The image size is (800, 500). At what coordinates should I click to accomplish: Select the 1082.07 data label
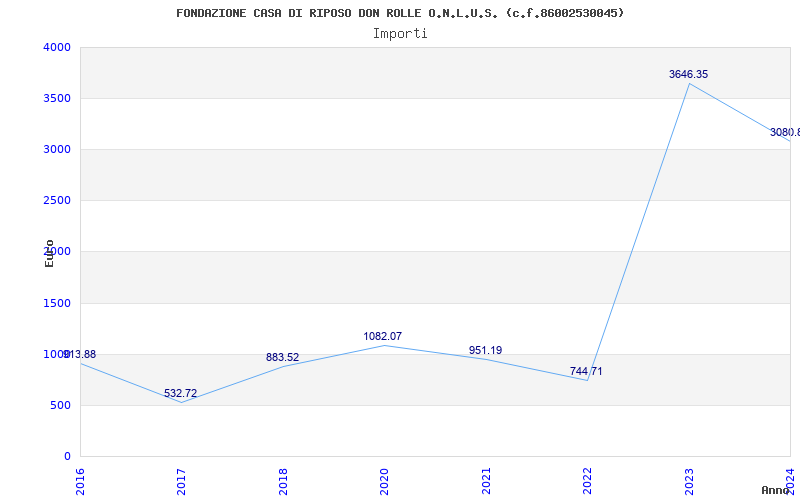(x=383, y=337)
